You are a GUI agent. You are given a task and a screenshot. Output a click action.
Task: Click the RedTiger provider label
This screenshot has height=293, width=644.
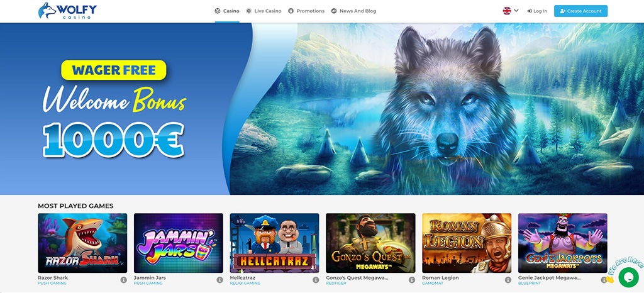336,284
